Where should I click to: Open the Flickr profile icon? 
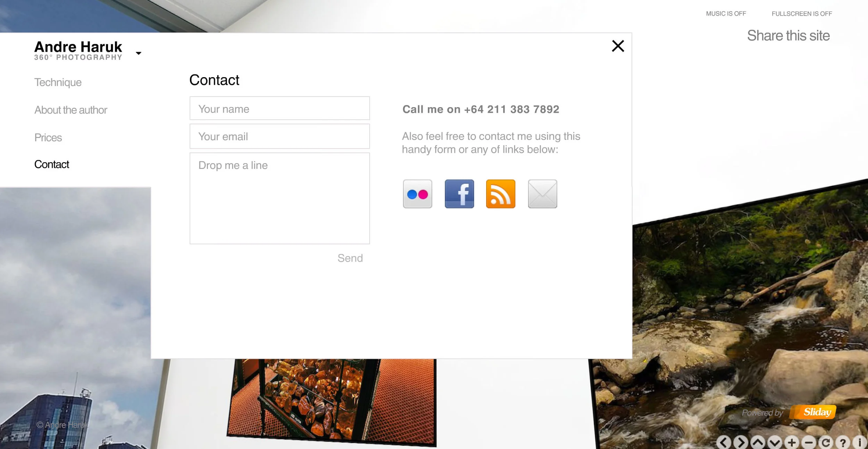coord(417,194)
